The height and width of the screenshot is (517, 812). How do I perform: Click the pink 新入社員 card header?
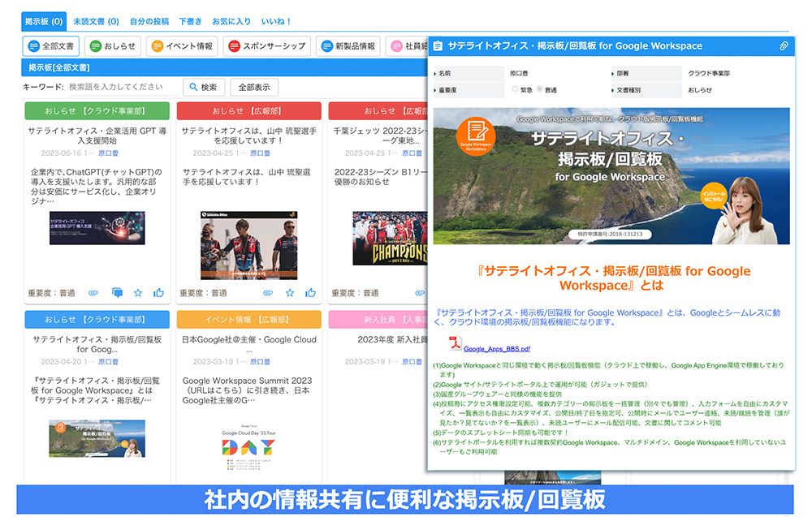click(378, 319)
